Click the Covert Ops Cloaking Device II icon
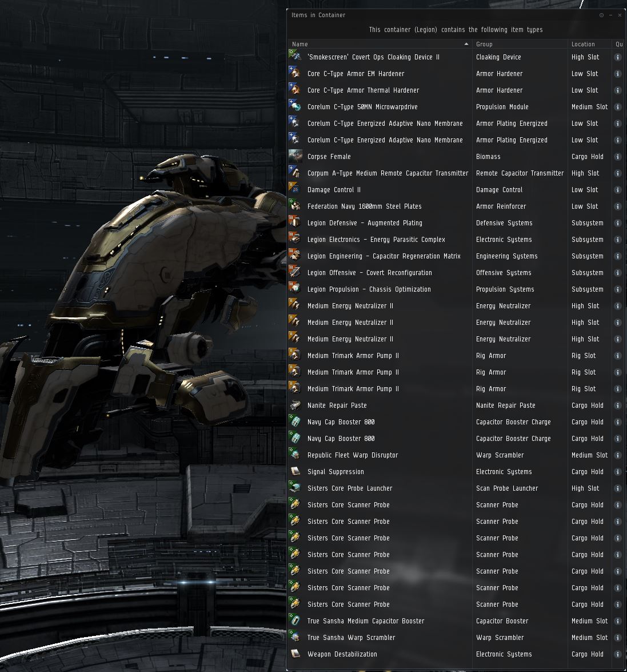Screen dimensions: 627x672 click(x=295, y=57)
